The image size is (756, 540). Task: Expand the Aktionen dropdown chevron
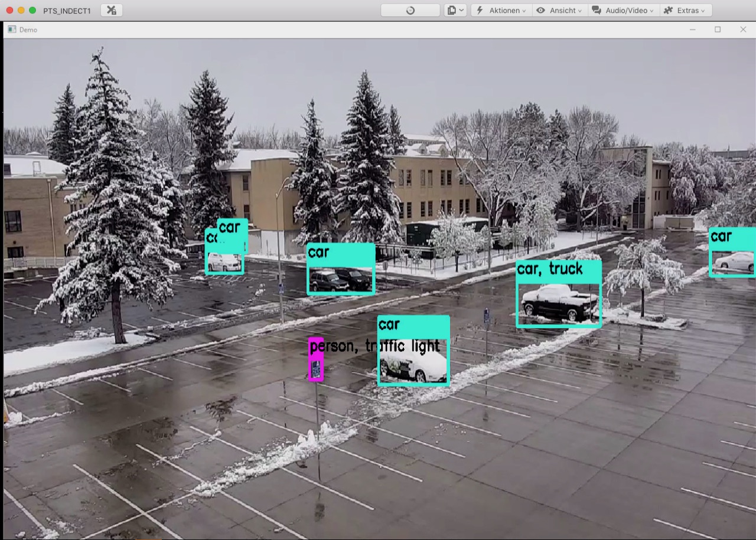(523, 10)
